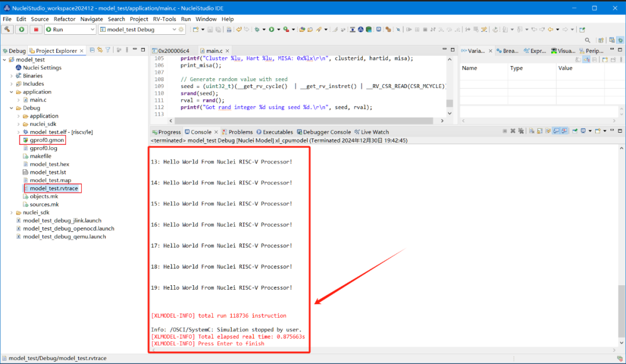The image size is (626, 364).
Task: Switch to the Debug perspective bug icon
Action: [x=620, y=41]
